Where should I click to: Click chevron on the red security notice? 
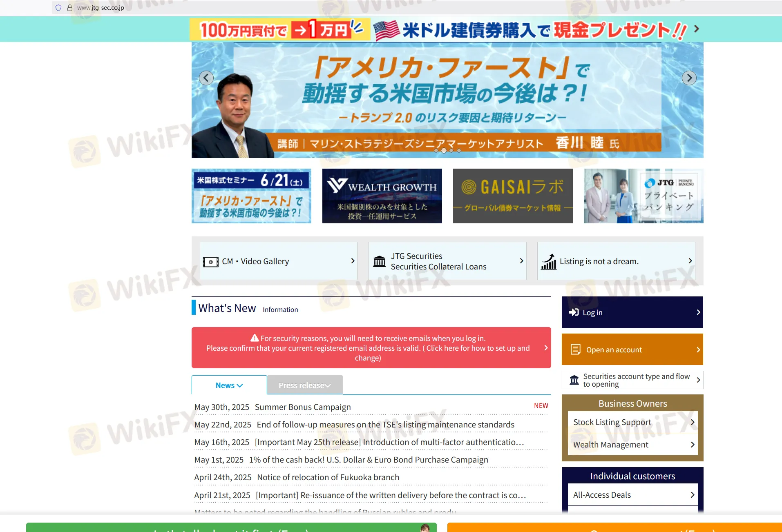click(x=546, y=348)
